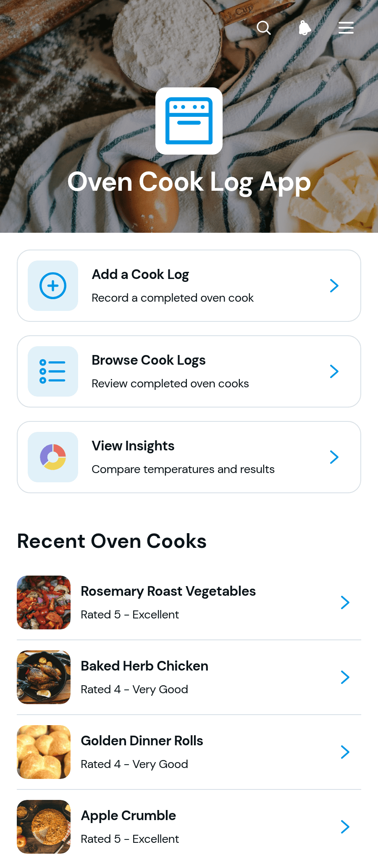Screen dimensions: 378x868
Task: Click Rosemary Roast Vegetables thumbnail photo
Action: (x=44, y=602)
